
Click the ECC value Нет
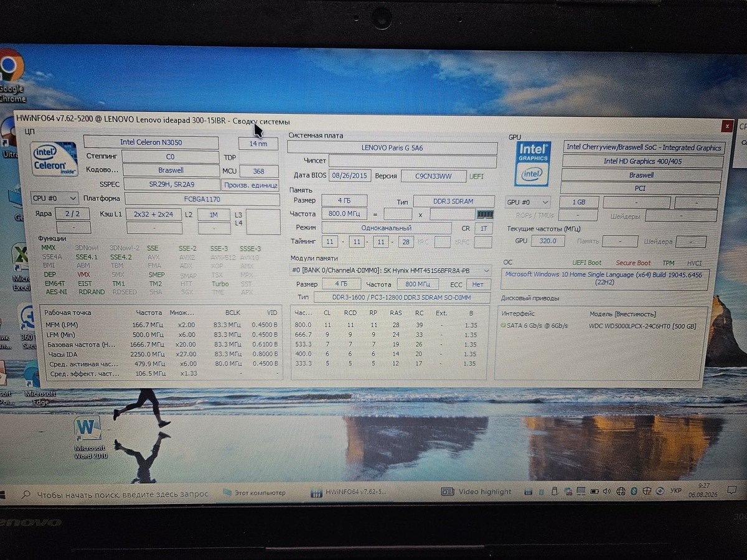477,284
